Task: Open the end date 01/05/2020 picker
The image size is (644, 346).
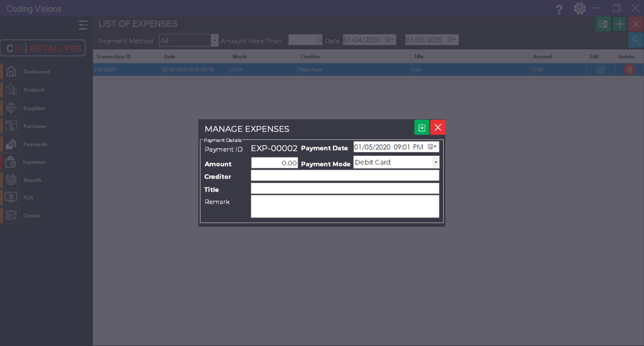Action: tap(452, 40)
